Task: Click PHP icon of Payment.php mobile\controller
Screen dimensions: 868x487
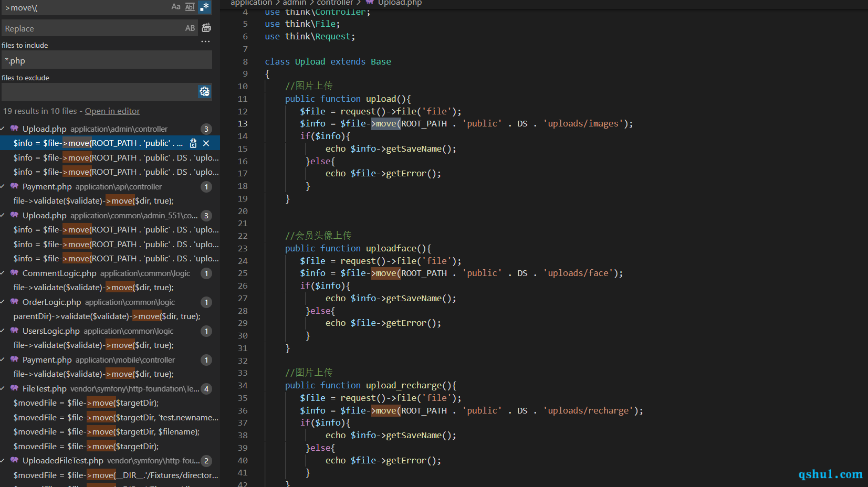Action: 14,359
